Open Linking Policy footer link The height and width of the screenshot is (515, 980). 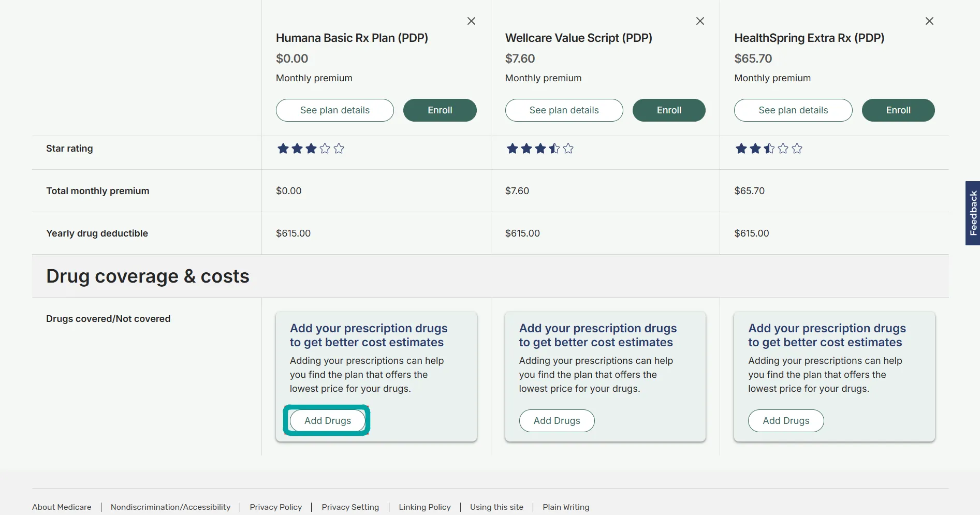425,507
